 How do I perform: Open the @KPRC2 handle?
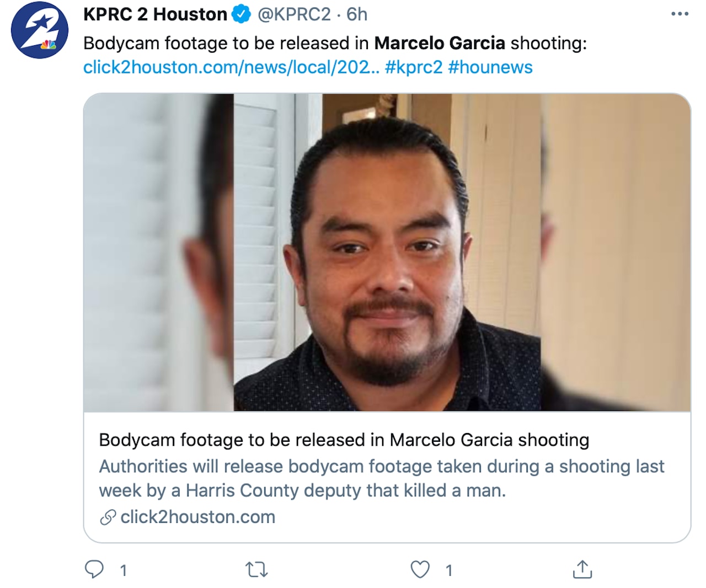(x=294, y=14)
